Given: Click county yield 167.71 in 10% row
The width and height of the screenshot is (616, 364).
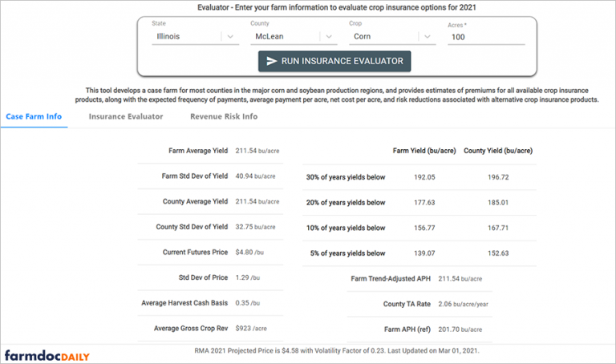Looking at the screenshot, I should [x=498, y=228].
